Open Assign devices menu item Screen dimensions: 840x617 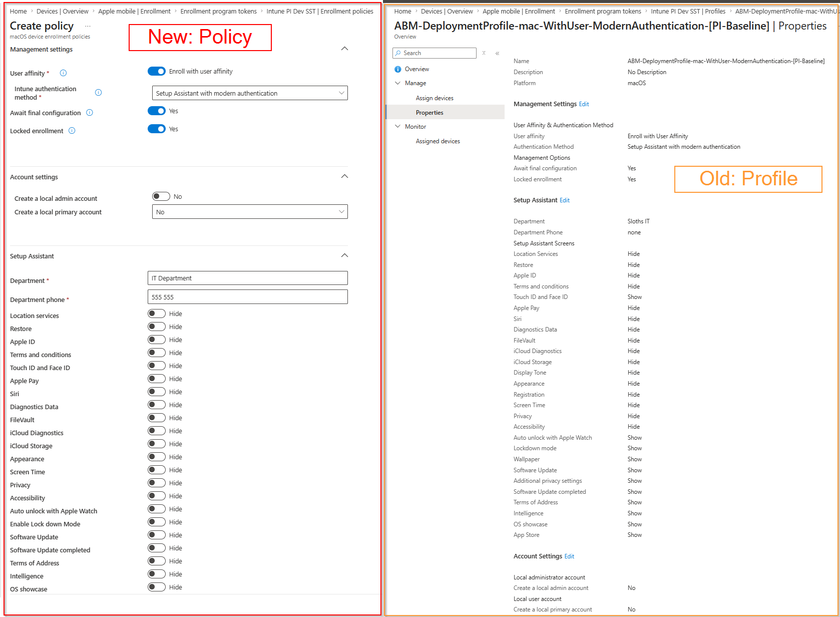435,98
